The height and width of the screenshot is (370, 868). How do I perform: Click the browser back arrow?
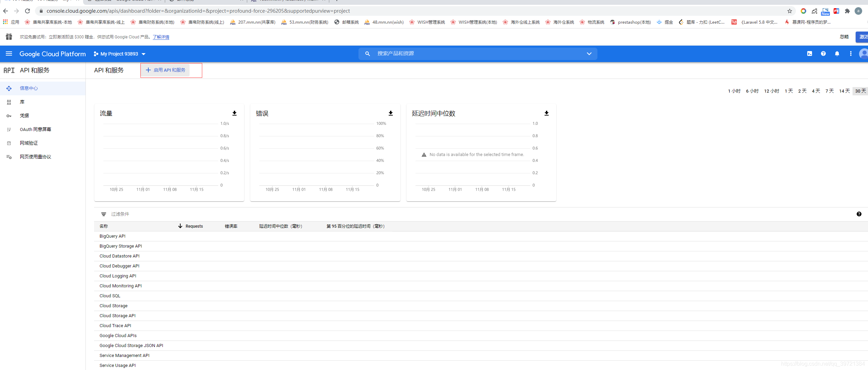click(x=5, y=11)
